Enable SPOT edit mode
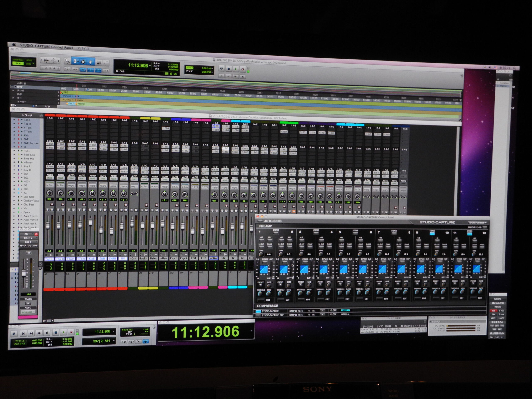 29,60
